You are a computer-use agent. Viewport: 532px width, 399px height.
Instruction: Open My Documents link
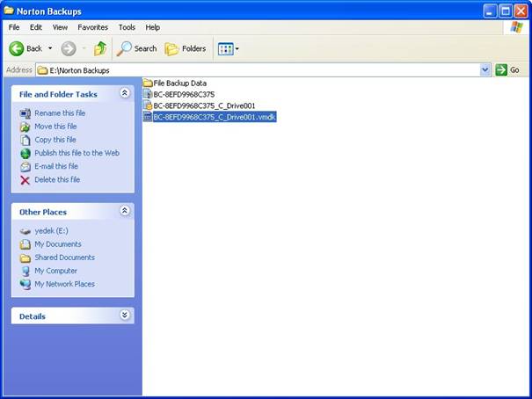coord(58,243)
